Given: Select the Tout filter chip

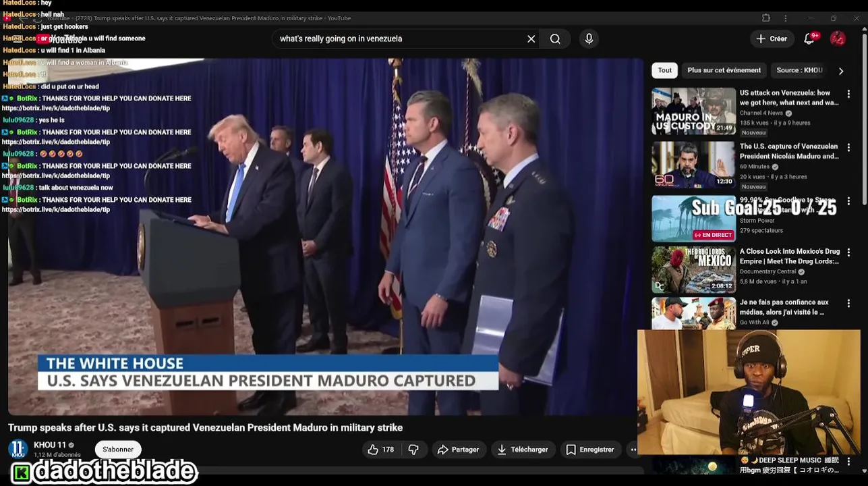Looking at the screenshot, I should point(665,70).
